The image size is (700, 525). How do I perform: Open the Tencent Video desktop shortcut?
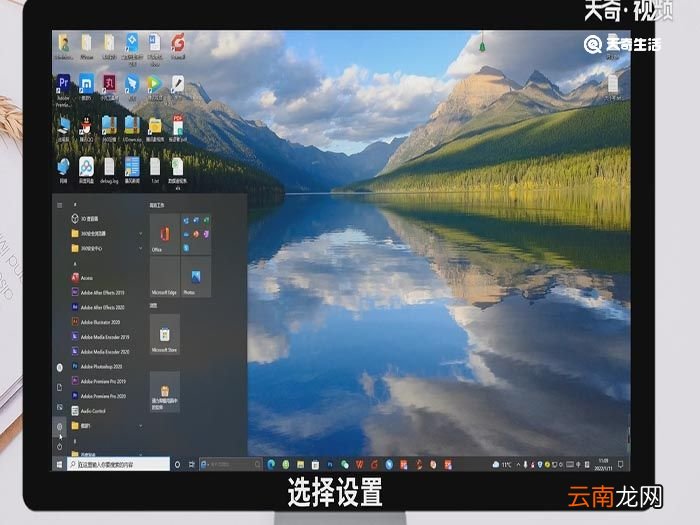(x=154, y=88)
